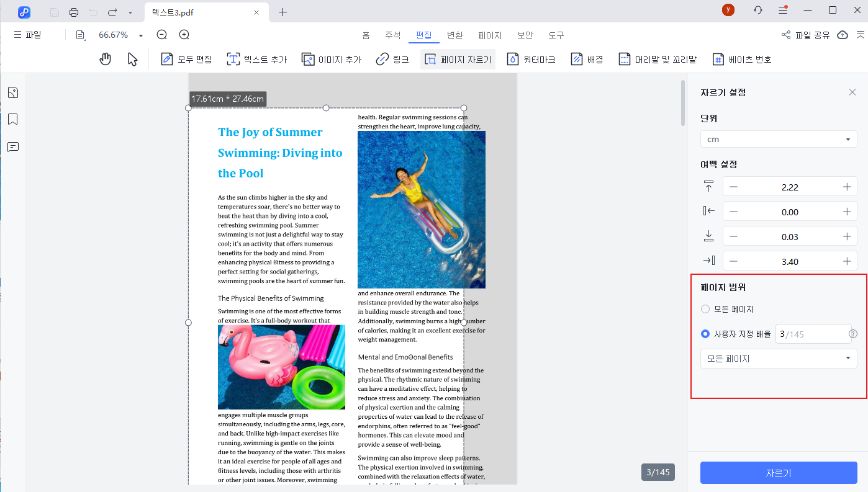Open the page thumbnails panel
This screenshot has height=492, width=868.
pyautogui.click(x=12, y=92)
